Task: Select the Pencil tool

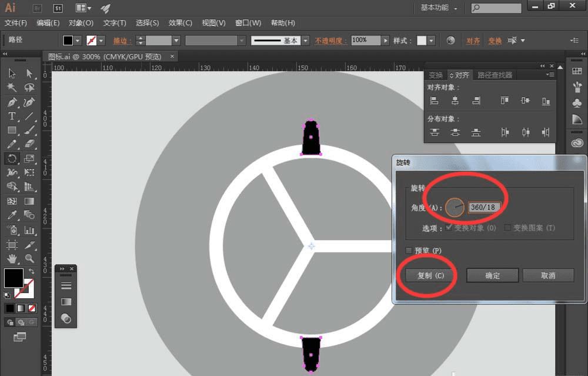Action: 12,144
